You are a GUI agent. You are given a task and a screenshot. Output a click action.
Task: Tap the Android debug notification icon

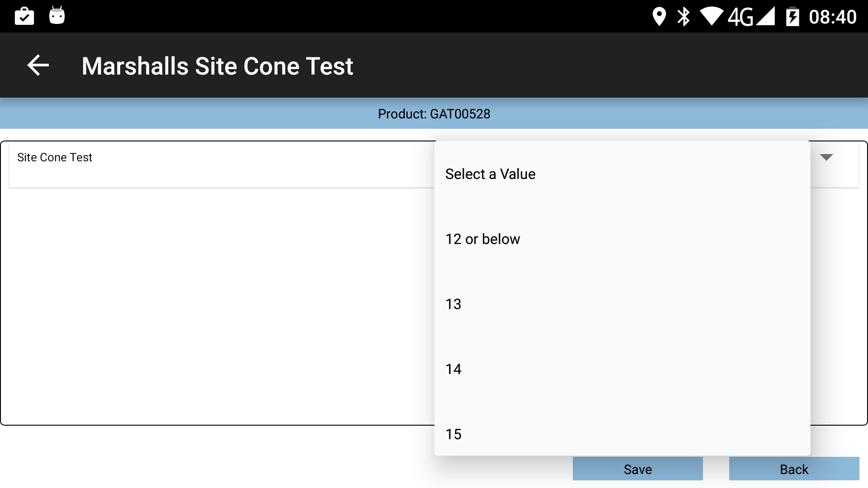[x=57, y=16]
